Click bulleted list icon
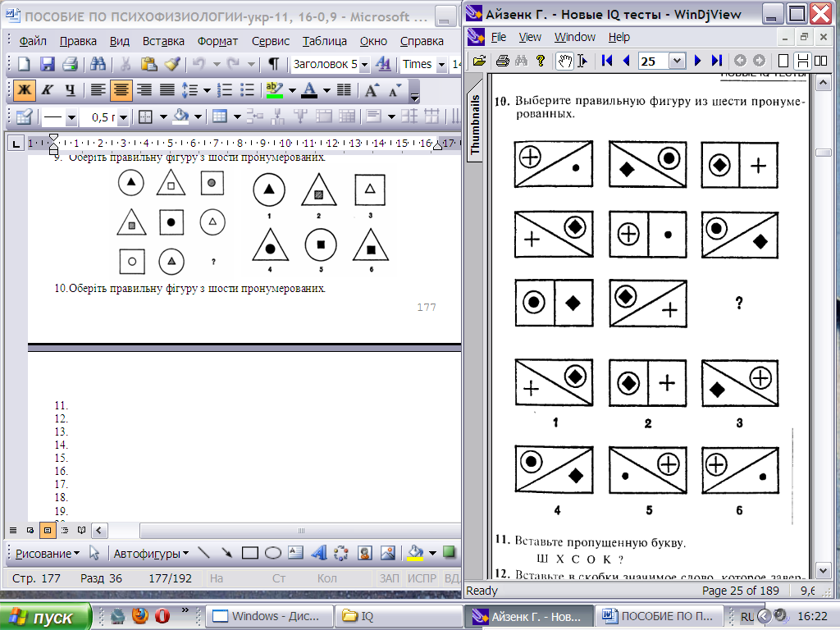Screen dimensions: 840x630 (247, 90)
